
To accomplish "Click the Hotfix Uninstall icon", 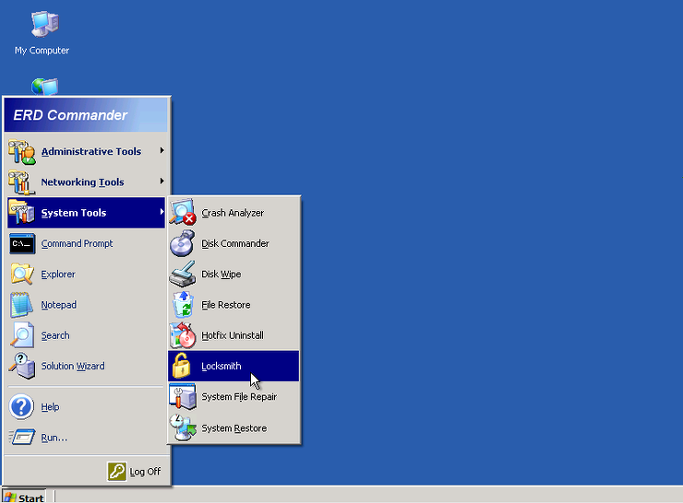I will click(183, 335).
